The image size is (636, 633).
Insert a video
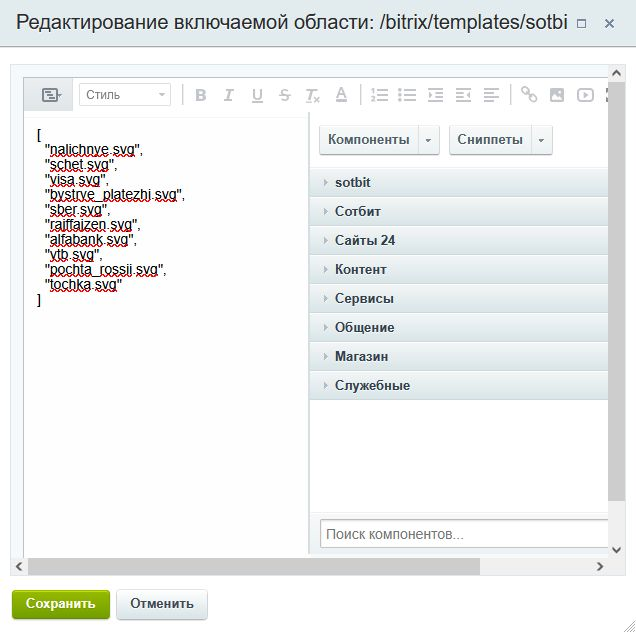point(585,95)
